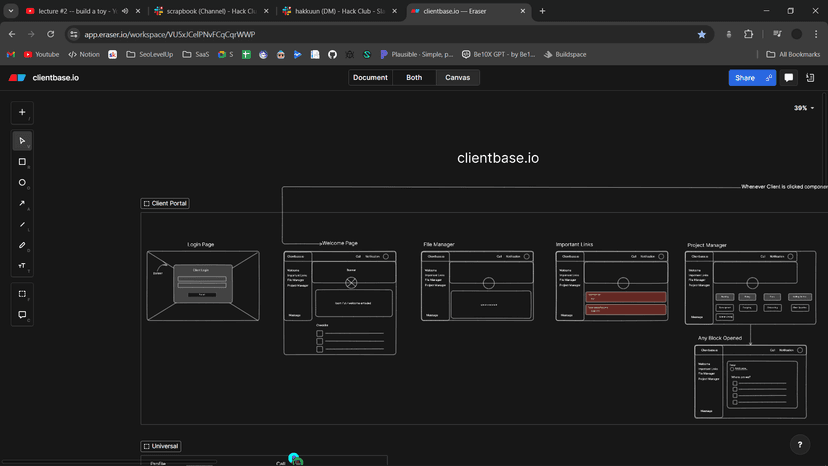Open the media control icon in Chrome toolbar
The height and width of the screenshot is (466, 828).
(777, 34)
